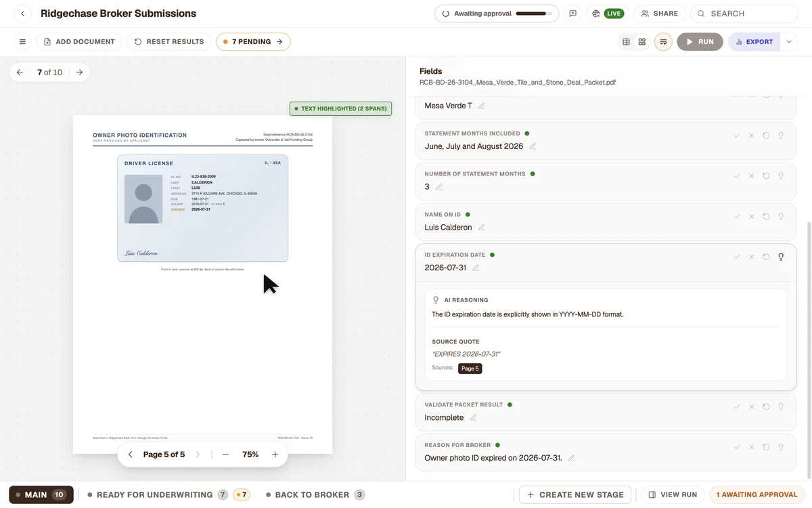Click the 1 Awaiting Approval badge
This screenshot has height=508, width=812.
(757, 494)
